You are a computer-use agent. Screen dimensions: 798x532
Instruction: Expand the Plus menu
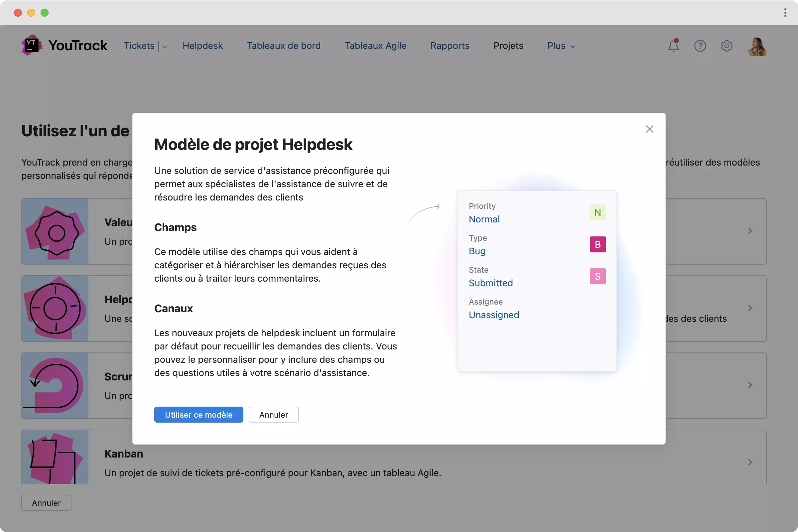[561, 46]
